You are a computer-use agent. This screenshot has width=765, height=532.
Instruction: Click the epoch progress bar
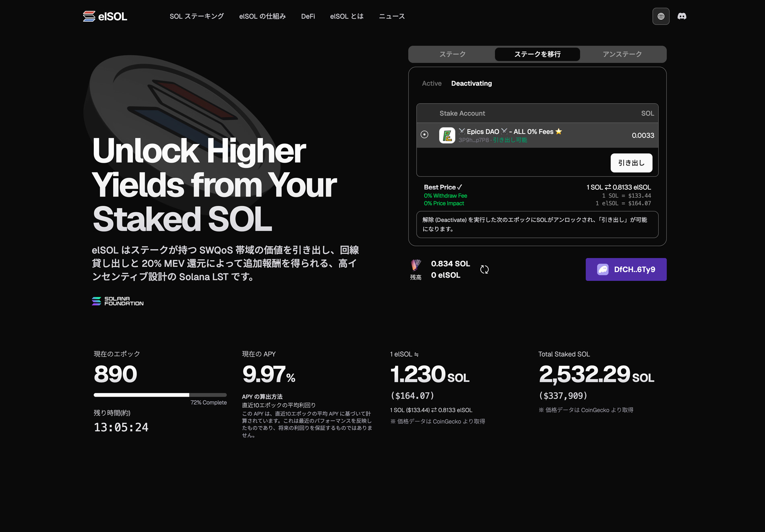pos(160,395)
